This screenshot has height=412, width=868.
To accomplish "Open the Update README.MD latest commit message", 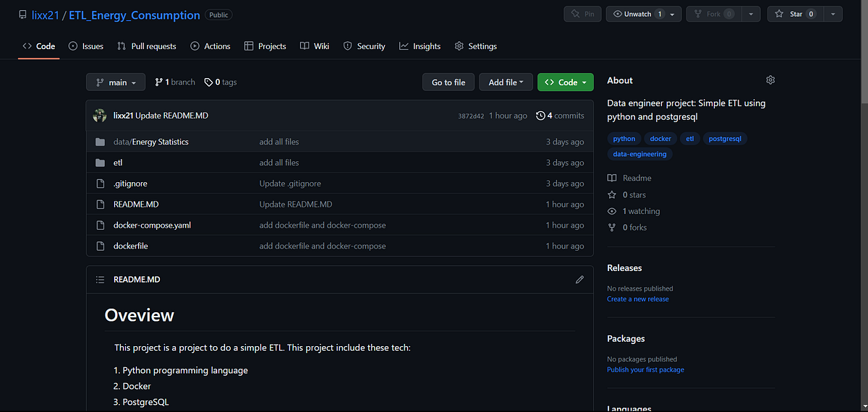I will tap(171, 116).
